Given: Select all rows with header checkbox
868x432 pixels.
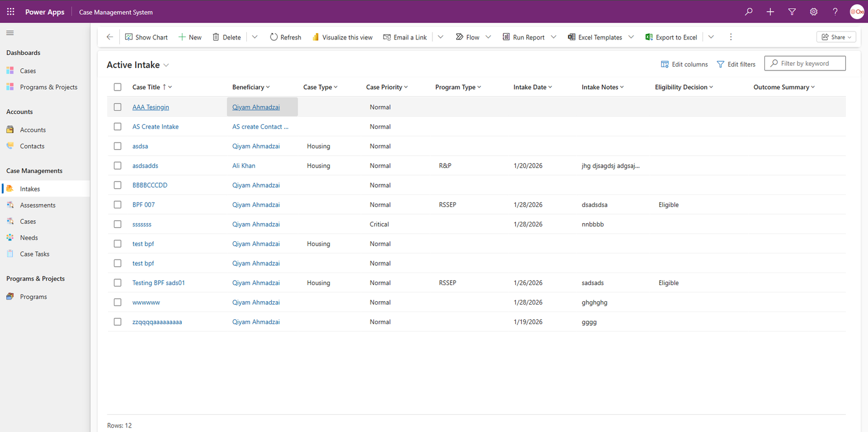Looking at the screenshot, I should pos(118,87).
